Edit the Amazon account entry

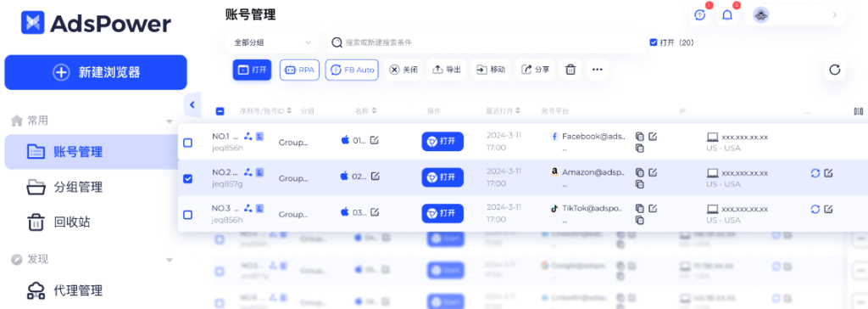click(653, 172)
